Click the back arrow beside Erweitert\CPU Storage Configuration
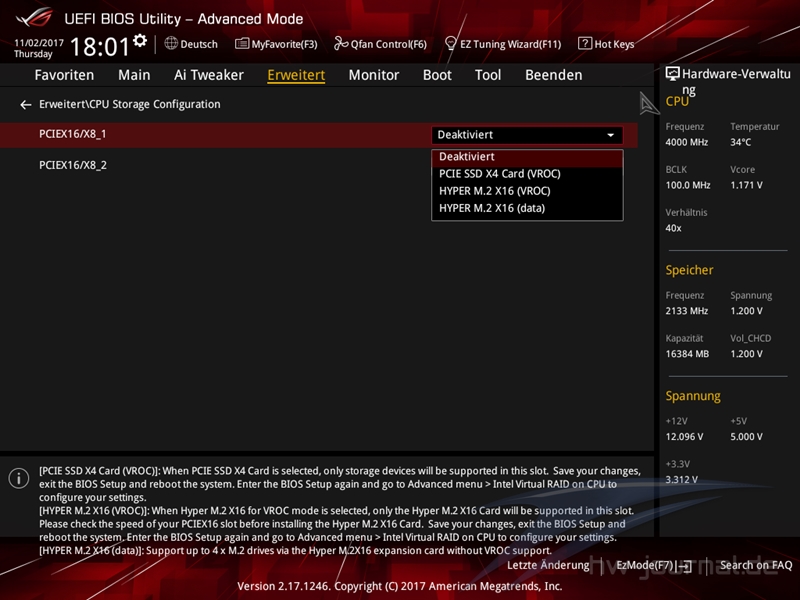Viewport: 800px width, 600px height. pyautogui.click(x=26, y=105)
